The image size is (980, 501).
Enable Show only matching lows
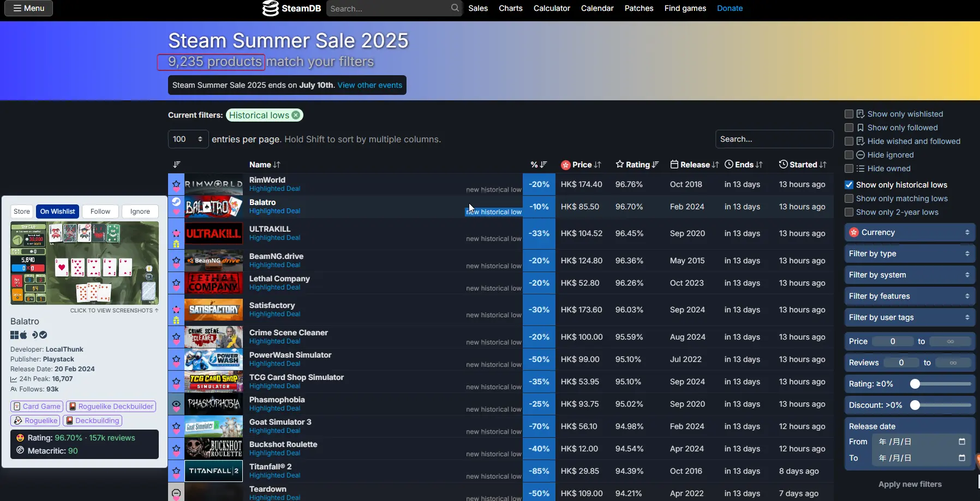tap(849, 198)
